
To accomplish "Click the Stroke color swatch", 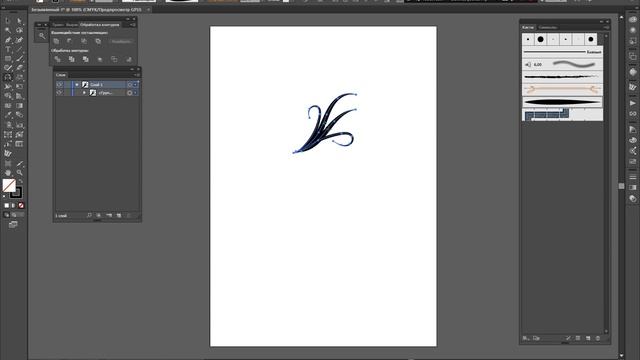I will pyautogui.click(x=16, y=193).
